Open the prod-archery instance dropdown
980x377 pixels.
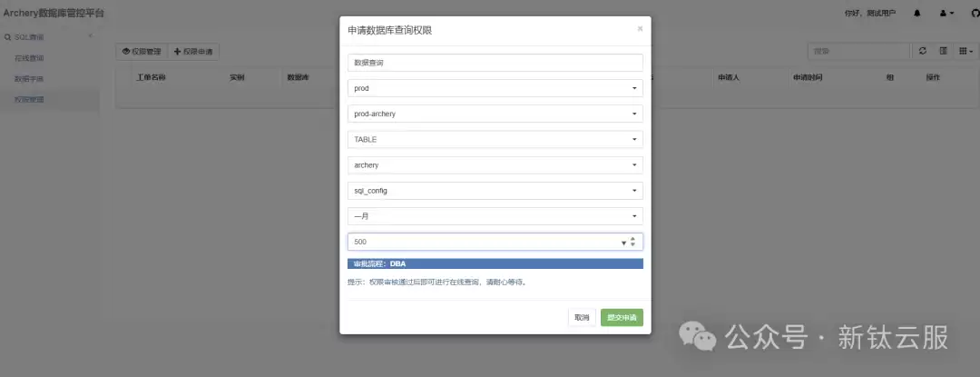495,114
